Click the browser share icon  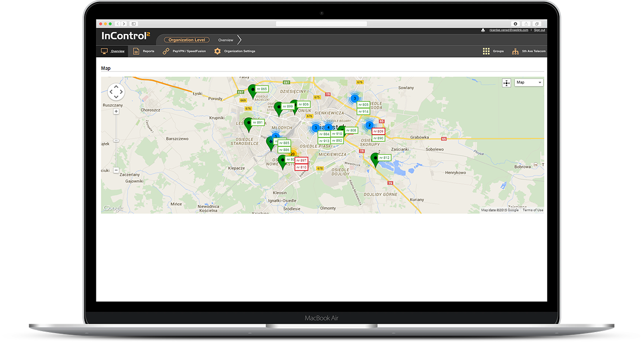526,24
